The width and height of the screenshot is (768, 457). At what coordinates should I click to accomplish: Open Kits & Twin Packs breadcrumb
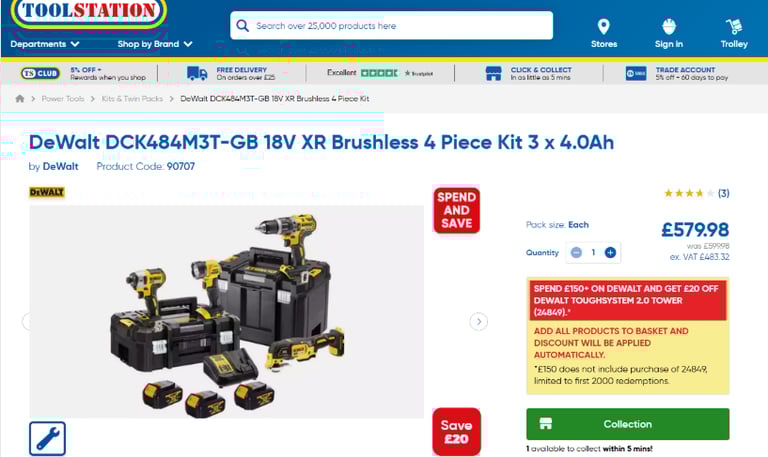[x=132, y=98]
